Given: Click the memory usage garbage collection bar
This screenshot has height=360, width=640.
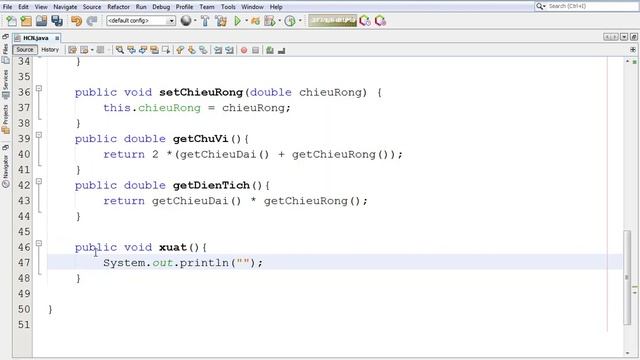Looking at the screenshot, I should (332, 20).
